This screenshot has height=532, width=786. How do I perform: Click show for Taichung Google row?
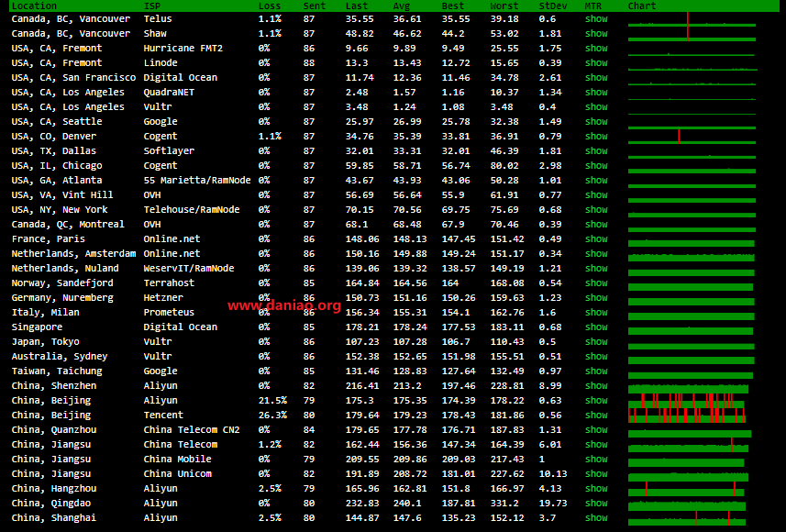pos(596,371)
